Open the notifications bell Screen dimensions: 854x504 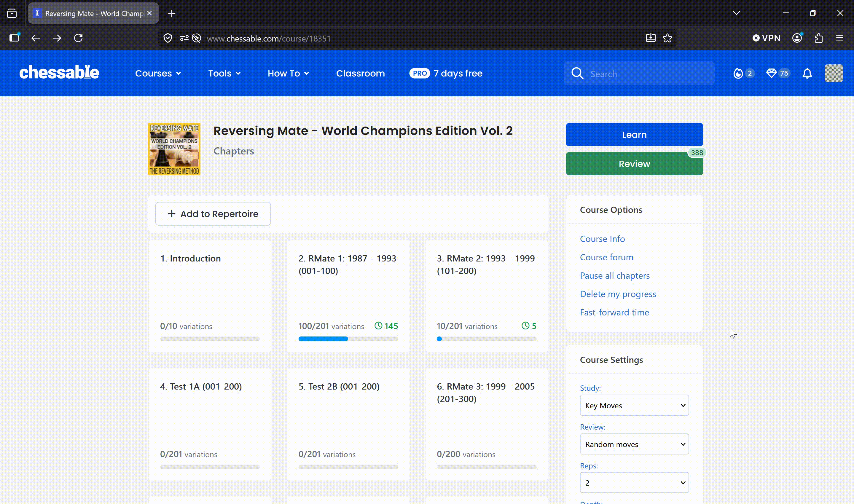[x=807, y=73]
